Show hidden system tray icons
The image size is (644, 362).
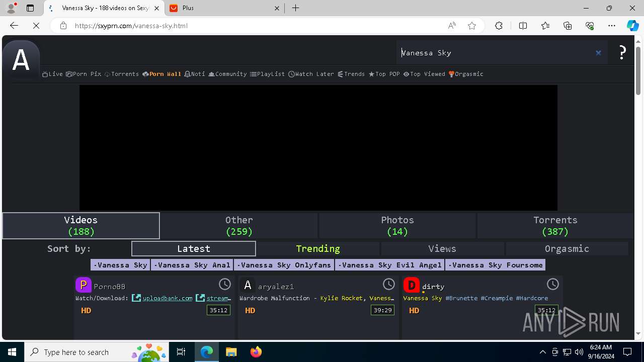click(542, 352)
